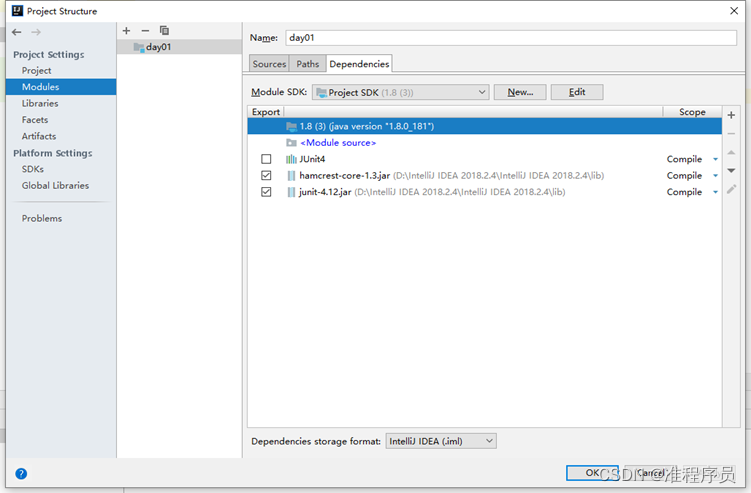The height and width of the screenshot is (493, 751).
Task: Enable export for JUnit4 library
Action: tap(266, 159)
